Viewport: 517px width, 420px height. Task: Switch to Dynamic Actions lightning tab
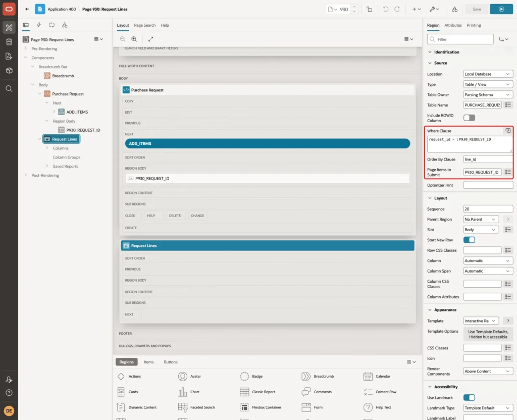[x=38, y=25]
